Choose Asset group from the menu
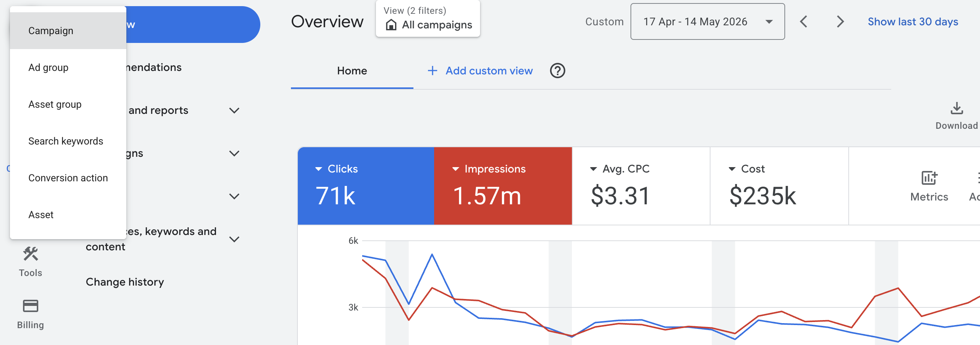980x345 pixels. (68, 104)
